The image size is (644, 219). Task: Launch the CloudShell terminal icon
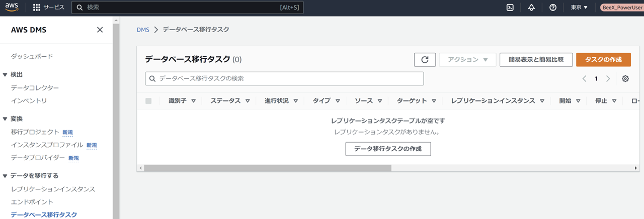(510, 8)
